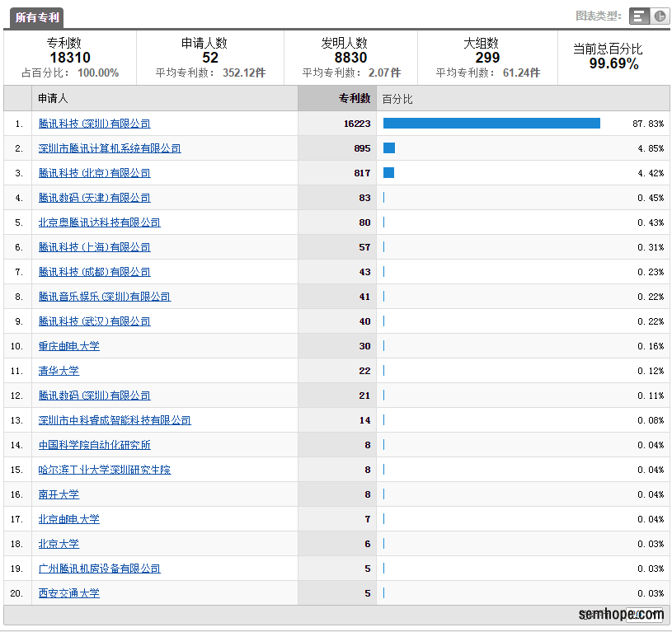Open 哈尔滨工业大学深圳研究生院 link
Viewport: 672px width, 632px height.
105,470
